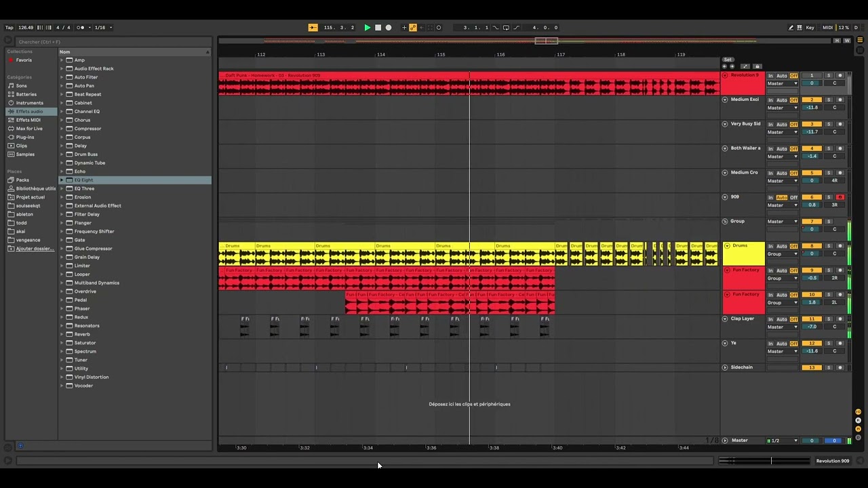This screenshot has width=868, height=488.
Task: Click Ajouter dossier link
Action: [35, 249]
